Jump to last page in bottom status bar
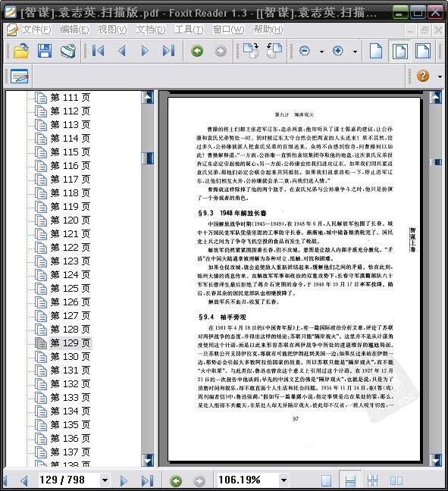448x491 pixels. [147, 480]
